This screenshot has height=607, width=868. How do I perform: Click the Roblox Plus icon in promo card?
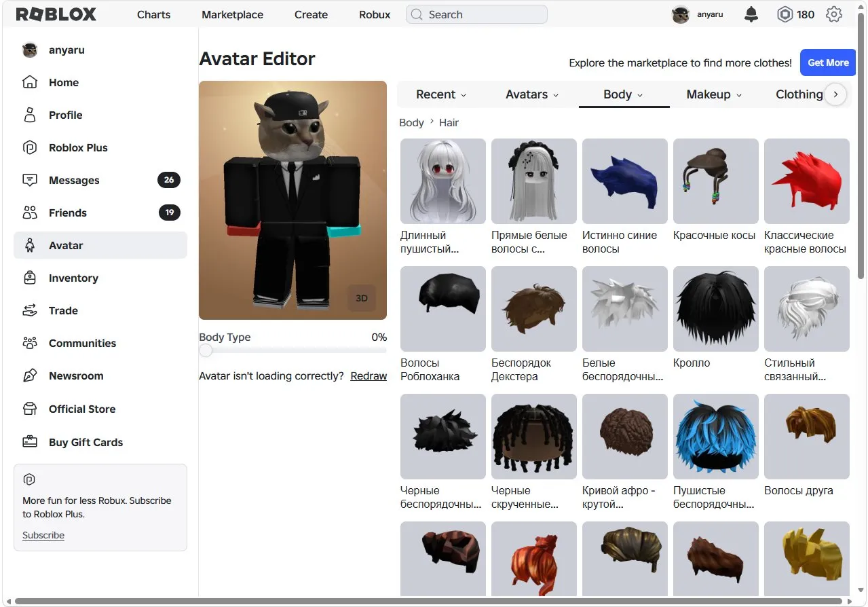coord(29,480)
